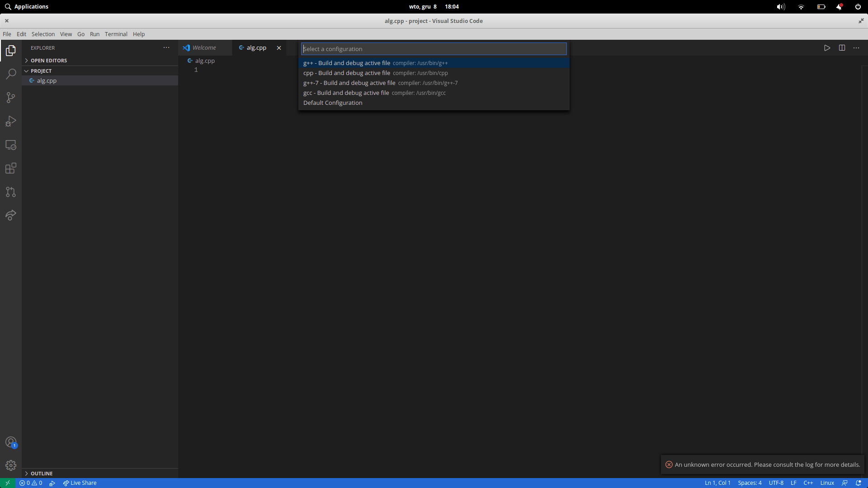Open the Wi-Fi network indicator

click(x=801, y=7)
